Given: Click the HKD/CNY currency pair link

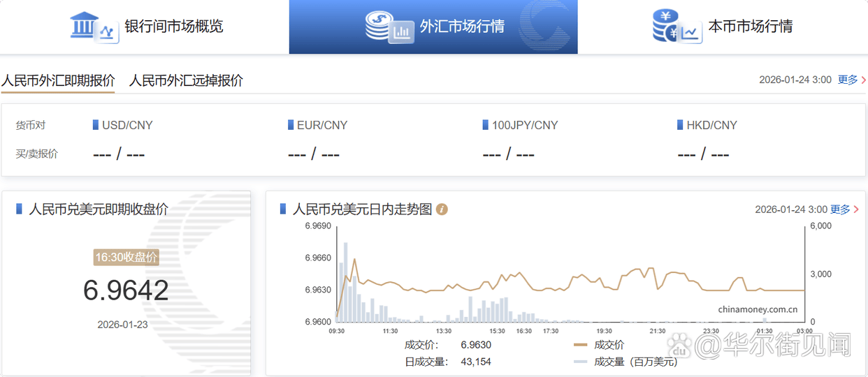Looking at the screenshot, I should tap(711, 125).
